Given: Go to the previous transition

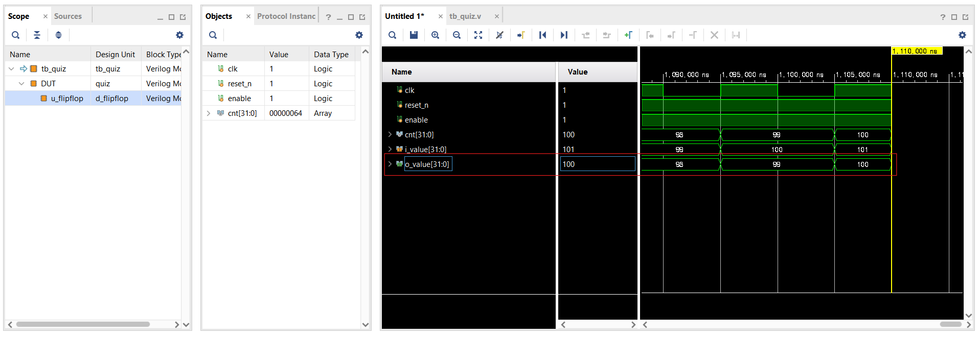Looking at the screenshot, I should (585, 35).
